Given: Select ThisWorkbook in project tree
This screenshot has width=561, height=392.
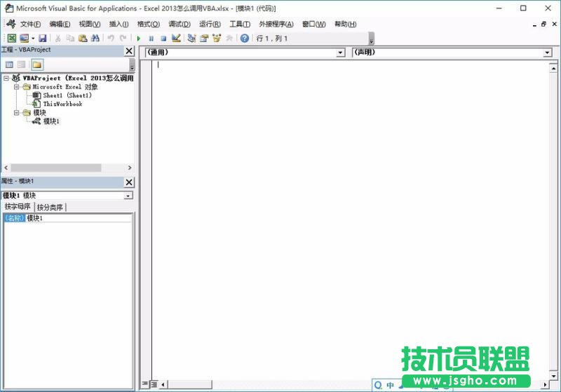Looking at the screenshot, I should (x=62, y=104).
